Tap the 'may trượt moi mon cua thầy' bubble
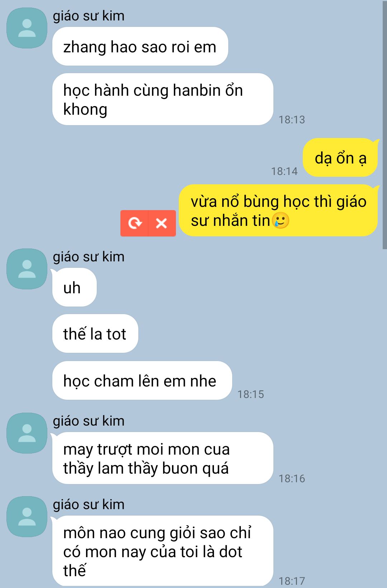The height and width of the screenshot is (588, 387). (163, 458)
